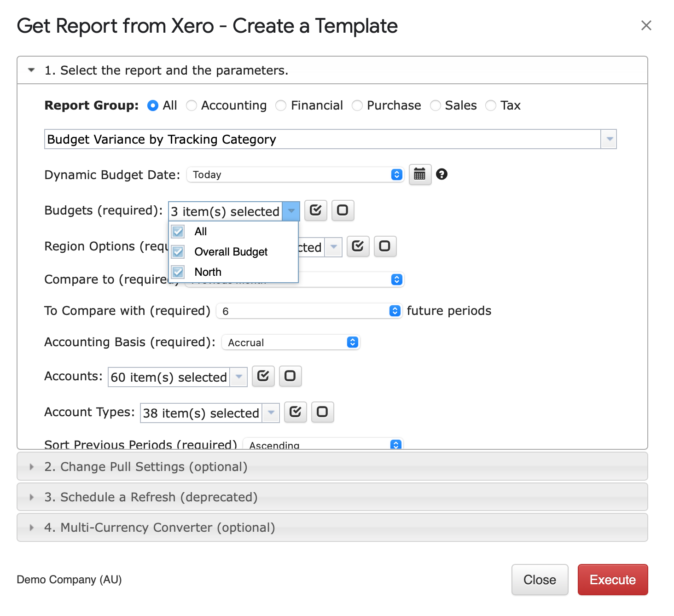Open the Accounts 60 items dropdown

coord(238,377)
